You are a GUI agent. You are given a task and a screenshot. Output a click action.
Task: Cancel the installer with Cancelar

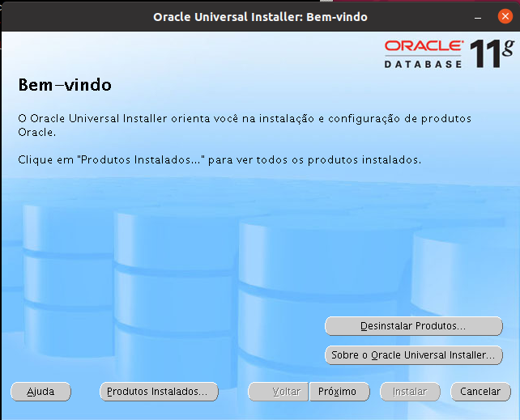[480, 392]
